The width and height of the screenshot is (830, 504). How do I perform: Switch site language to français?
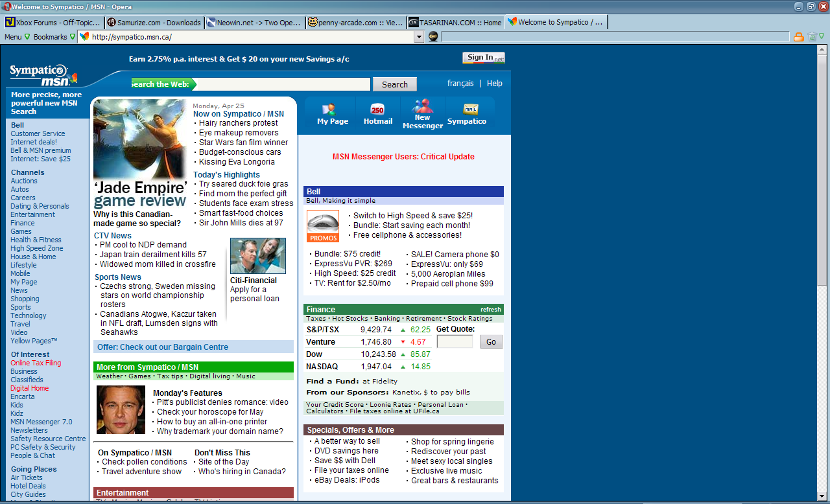click(460, 84)
